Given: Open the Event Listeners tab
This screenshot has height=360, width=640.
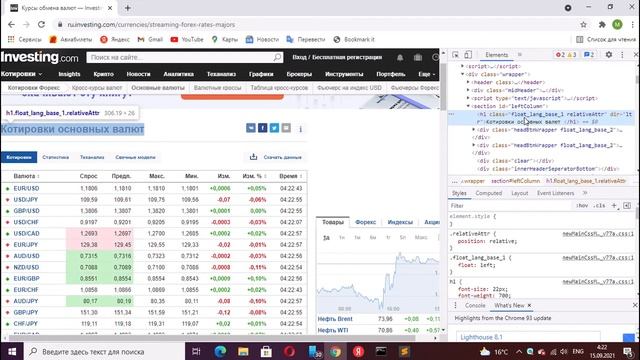Looking at the screenshot, I should 555,193.
